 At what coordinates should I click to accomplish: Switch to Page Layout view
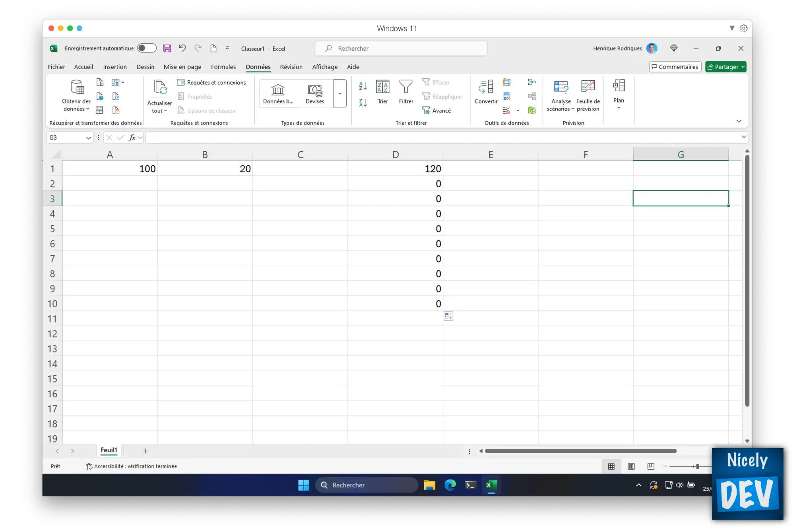point(631,466)
